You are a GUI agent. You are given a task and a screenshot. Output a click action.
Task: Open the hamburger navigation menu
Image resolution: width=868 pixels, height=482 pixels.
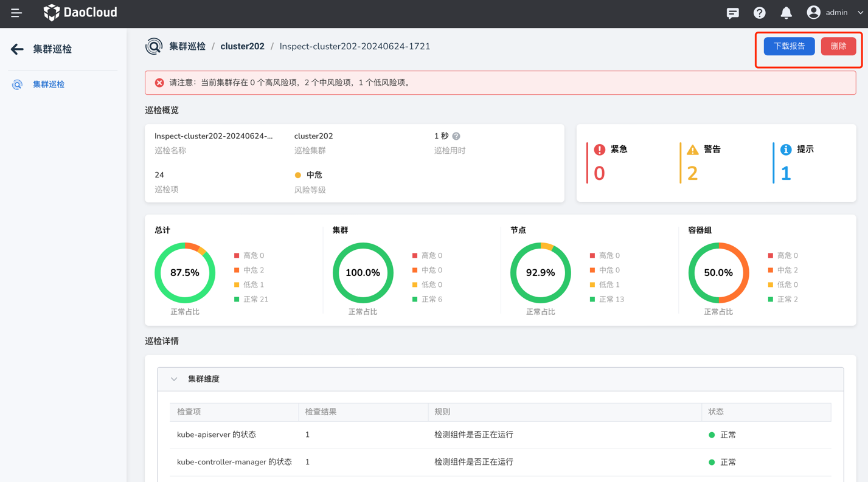click(x=16, y=13)
